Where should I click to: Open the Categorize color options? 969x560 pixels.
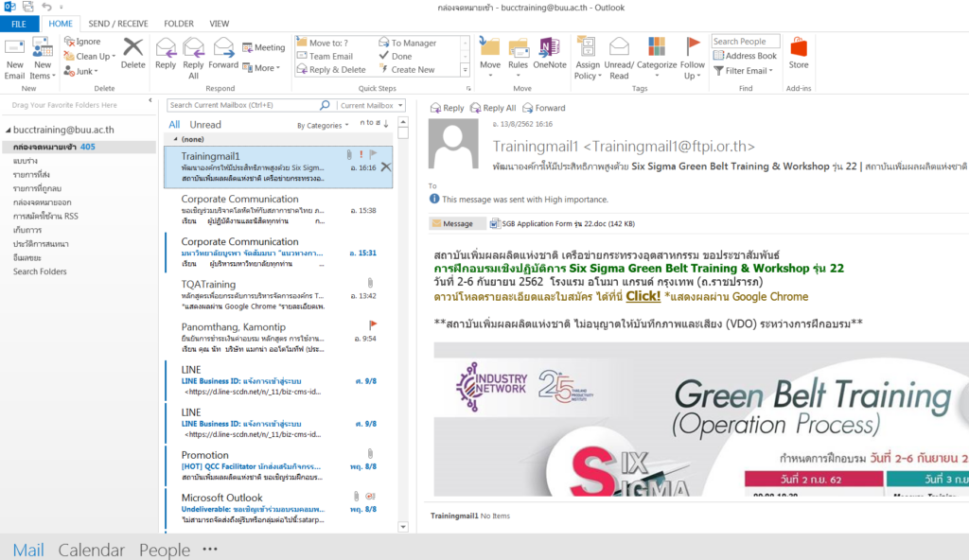click(x=656, y=57)
